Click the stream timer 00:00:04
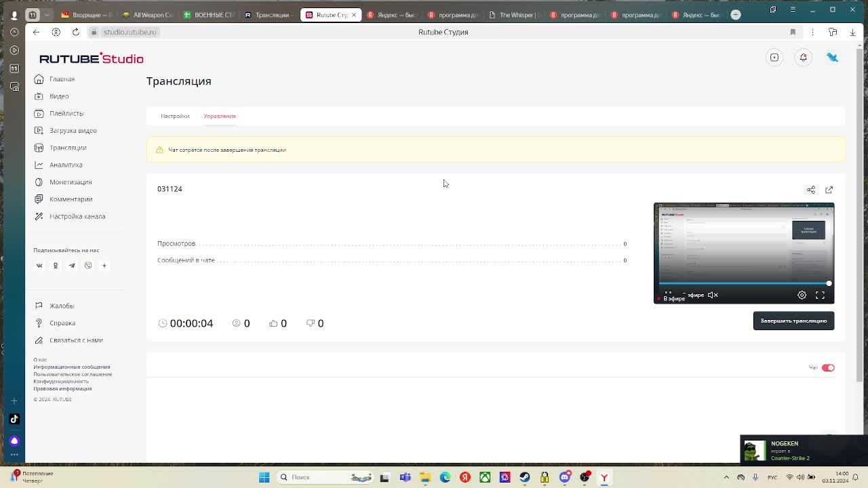The width and height of the screenshot is (868, 488). 191,323
